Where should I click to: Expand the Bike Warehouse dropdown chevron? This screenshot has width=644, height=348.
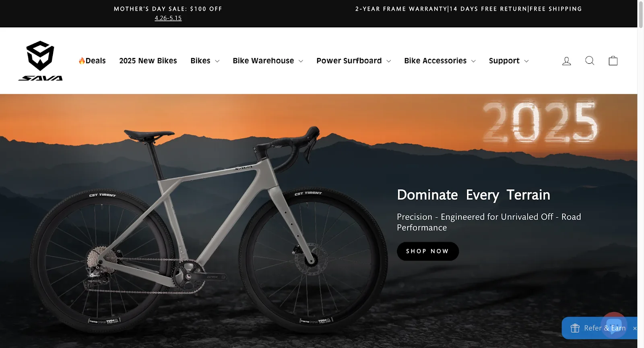click(x=301, y=61)
